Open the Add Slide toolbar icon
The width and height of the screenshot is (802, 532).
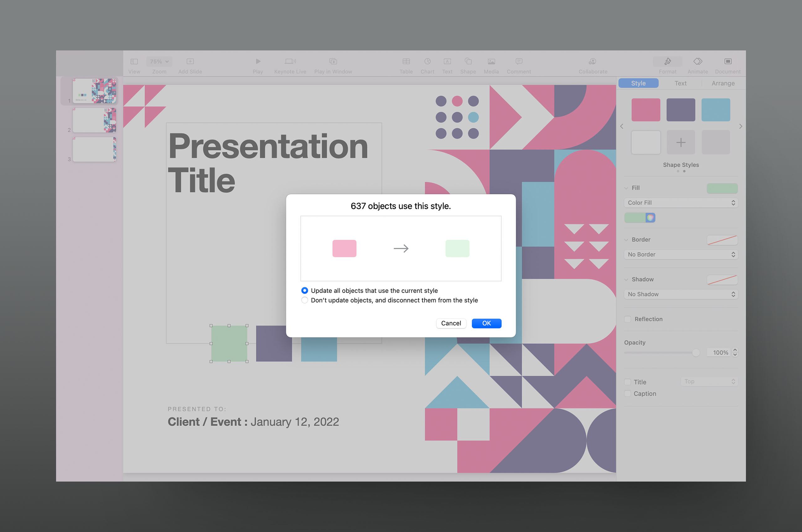coord(190,61)
